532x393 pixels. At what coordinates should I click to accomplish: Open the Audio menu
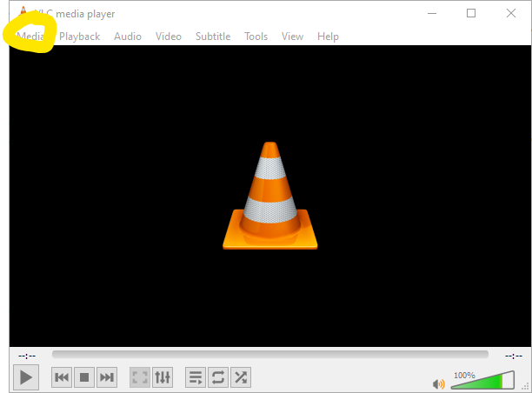click(x=128, y=37)
